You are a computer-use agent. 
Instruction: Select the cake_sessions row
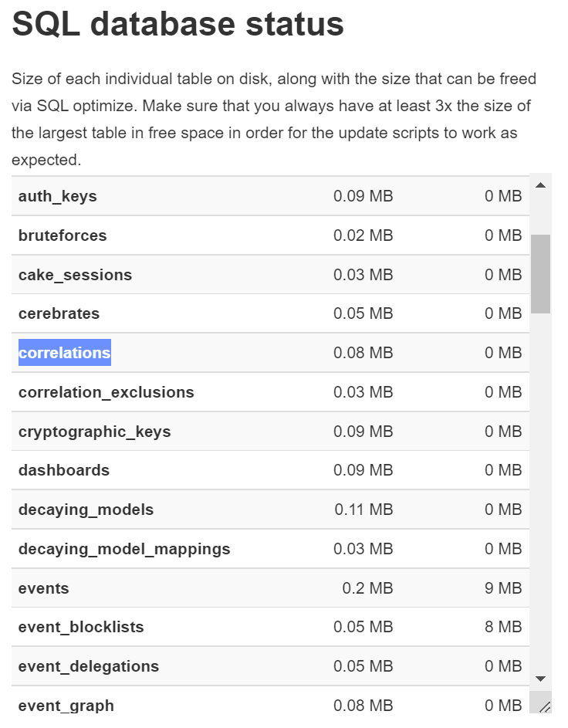(x=74, y=274)
